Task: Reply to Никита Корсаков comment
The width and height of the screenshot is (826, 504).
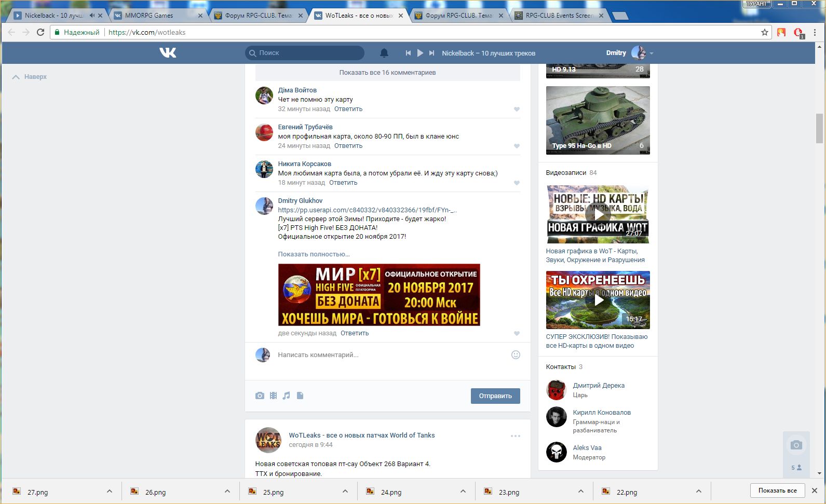Action: click(x=343, y=183)
